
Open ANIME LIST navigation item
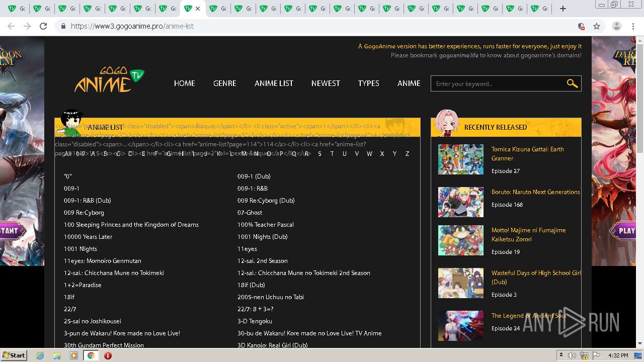(274, 83)
